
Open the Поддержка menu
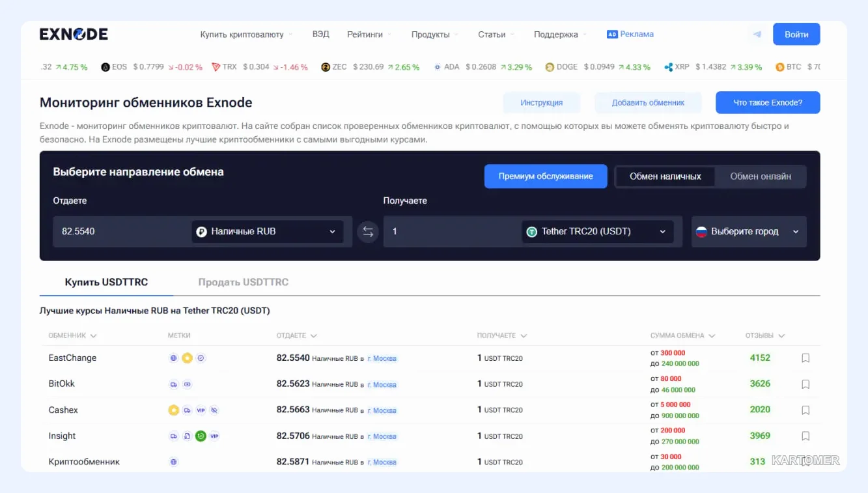click(x=560, y=35)
